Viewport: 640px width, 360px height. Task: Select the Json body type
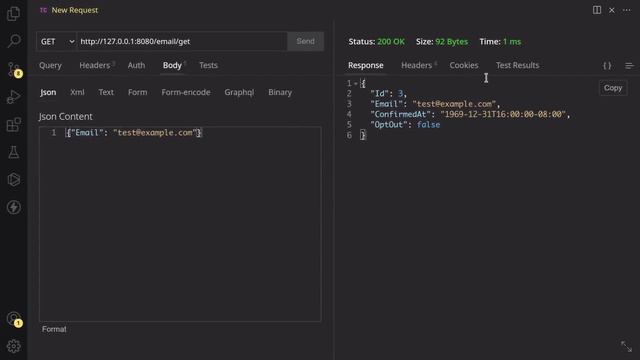[x=48, y=92]
